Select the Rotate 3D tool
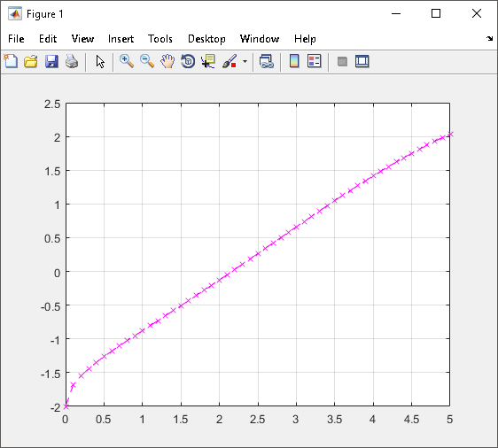Screen dimensions: 498x448 click(x=188, y=61)
